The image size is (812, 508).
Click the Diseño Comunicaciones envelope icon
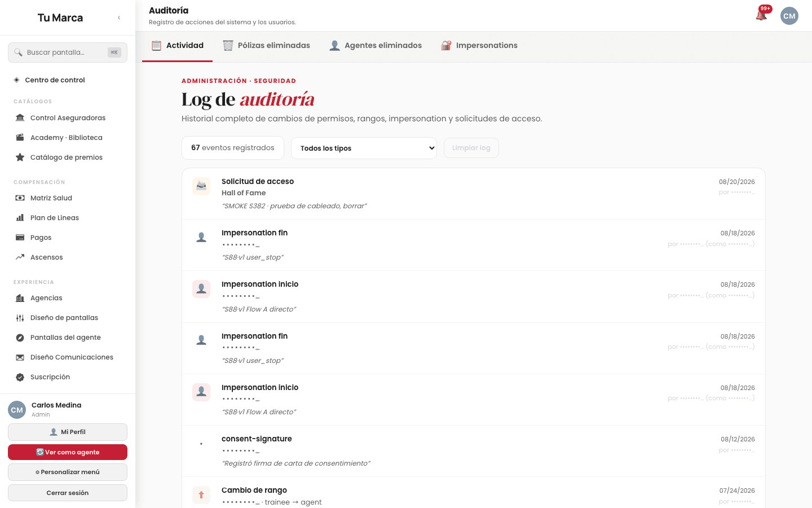click(x=20, y=357)
